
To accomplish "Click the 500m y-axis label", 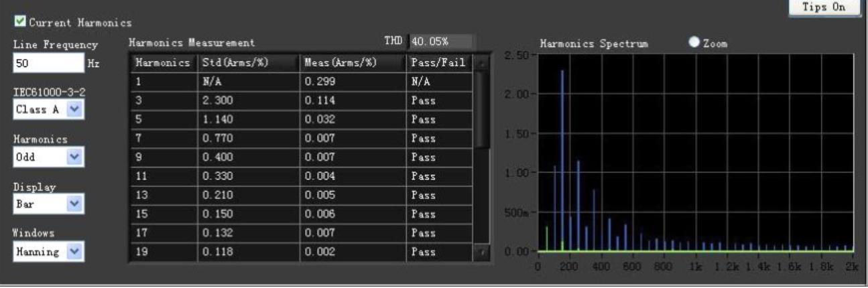I will tap(519, 212).
